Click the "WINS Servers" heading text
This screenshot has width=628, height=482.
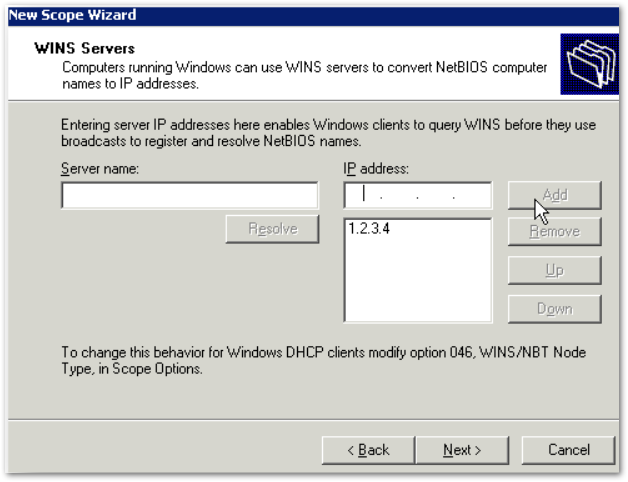[85, 48]
